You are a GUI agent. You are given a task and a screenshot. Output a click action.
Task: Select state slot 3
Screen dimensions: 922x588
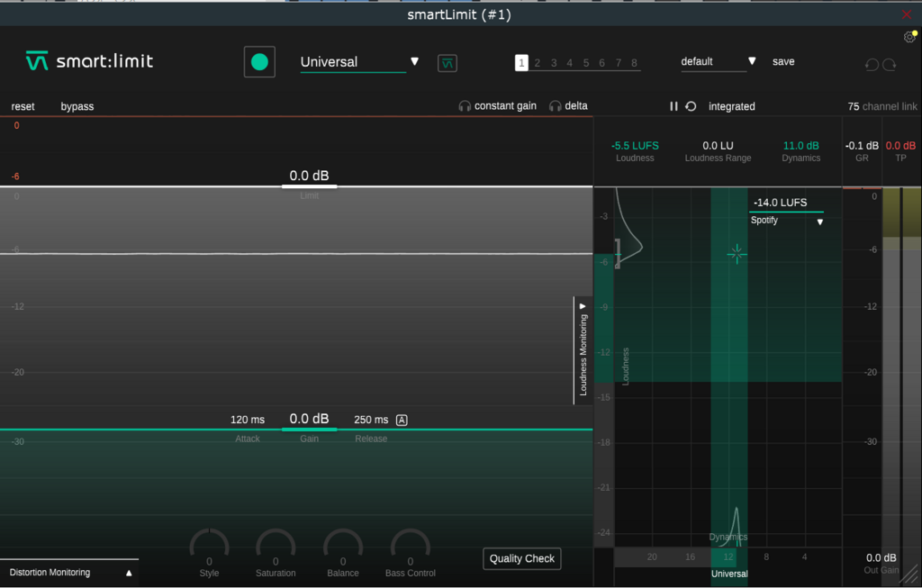coord(554,63)
